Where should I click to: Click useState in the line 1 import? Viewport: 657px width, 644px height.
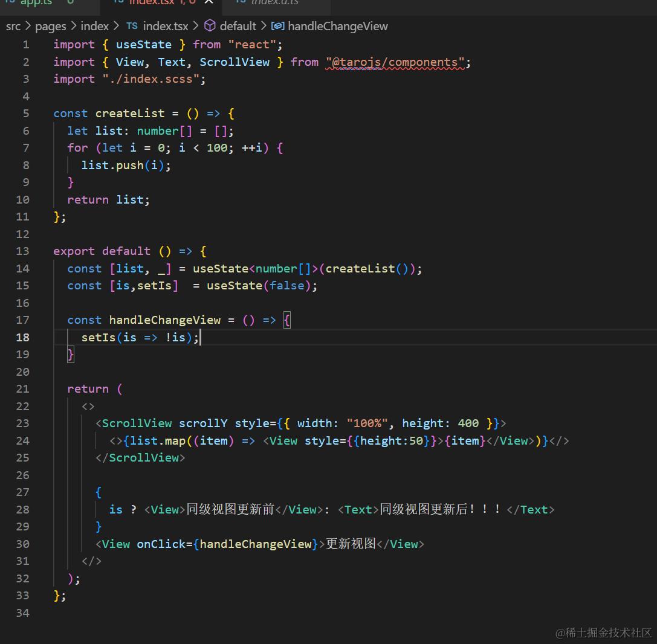[144, 45]
